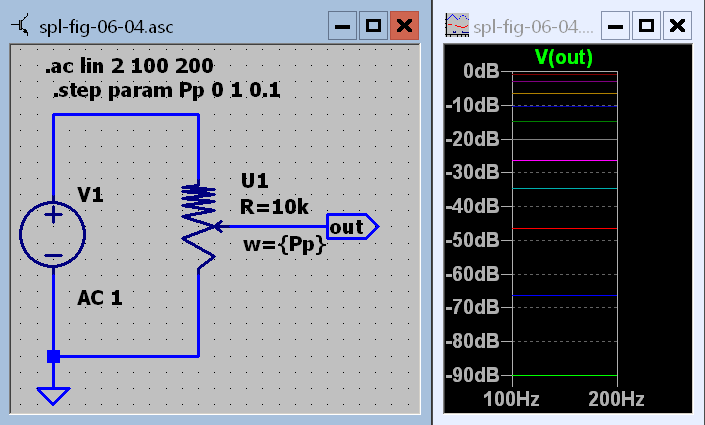Click the V(out) trace label

(565, 57)
